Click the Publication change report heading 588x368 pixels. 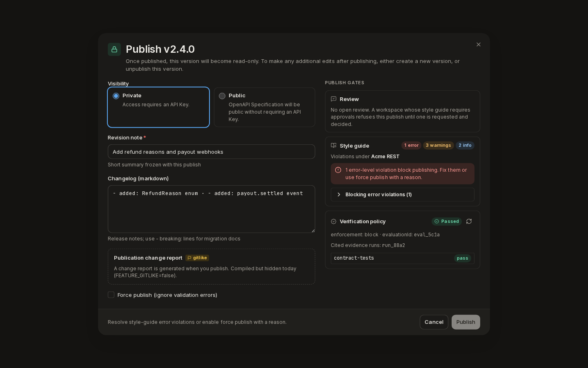click(x=148, y=258)
